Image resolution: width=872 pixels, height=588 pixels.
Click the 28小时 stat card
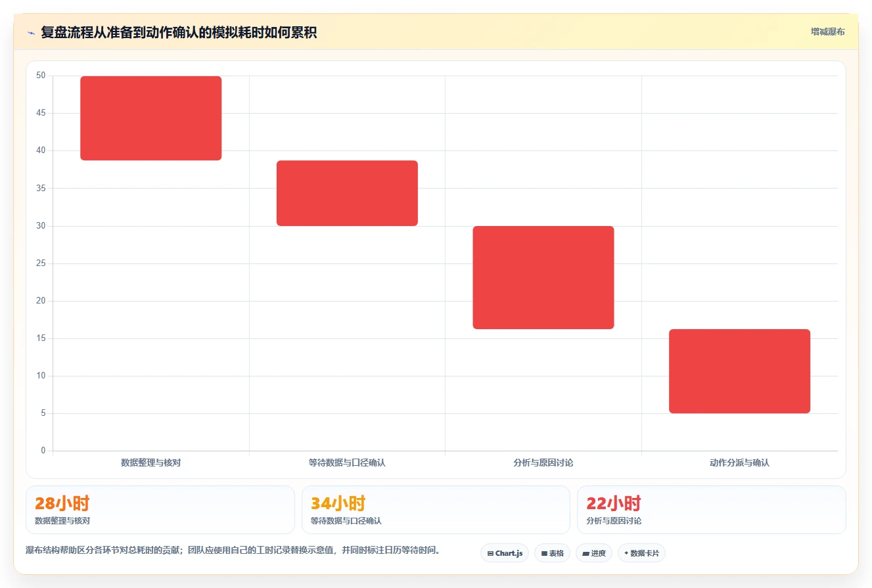coord(160,510)
